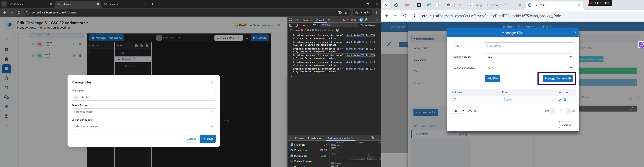644x167 pixels.
Task: Click the Save button in Manage Files
Action: click(x=208, y=139)
